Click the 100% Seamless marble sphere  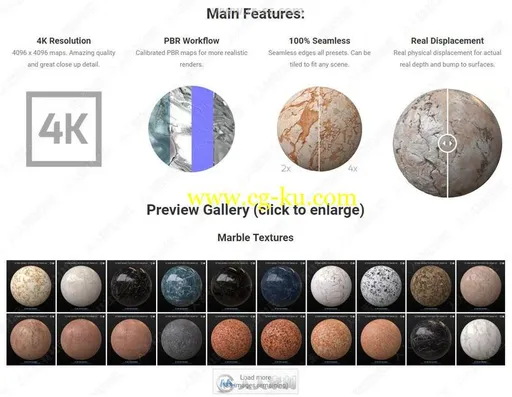click(319, 129)
